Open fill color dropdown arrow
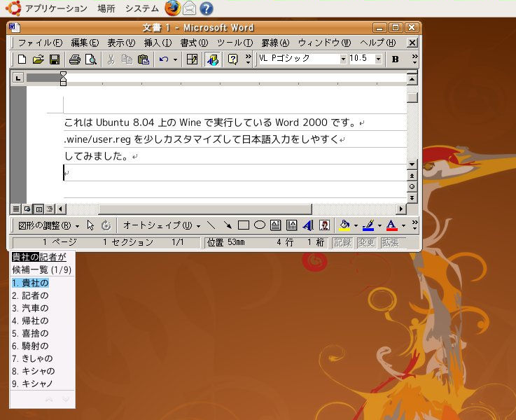Image resolution: width=516 pixels, height=420 pixels. pyautogui.click(x=356, y=225)
